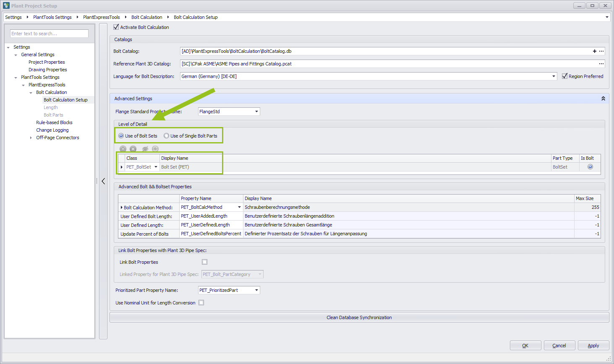The height and width of the screenshot is (364, 614).
Task: Click the Plant Project Setup title icon
Action: point(6,5)
